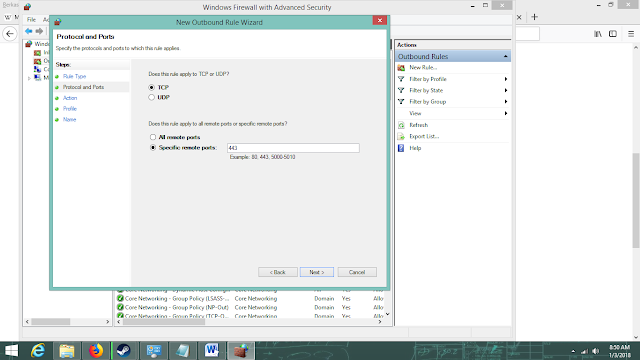
Task: Click Refresh in the Actions pane
Action: (x=418, y=125)
